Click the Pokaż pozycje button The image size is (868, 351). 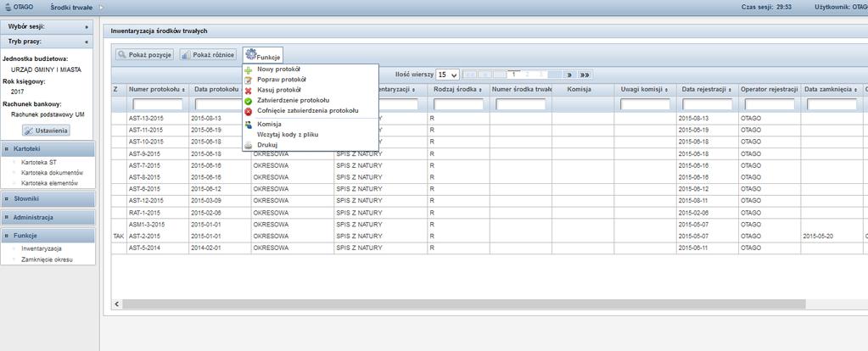point(145,55)
